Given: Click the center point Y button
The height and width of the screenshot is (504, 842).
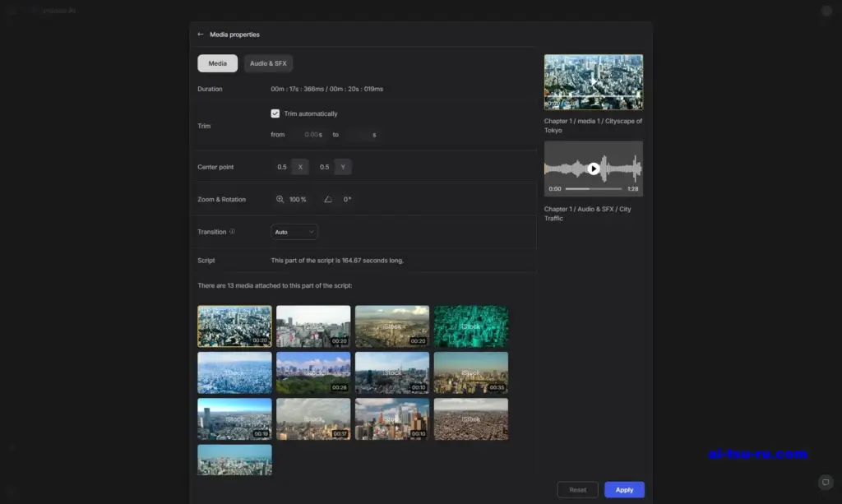Looking at the screenshot, I should tap(343, 167).
